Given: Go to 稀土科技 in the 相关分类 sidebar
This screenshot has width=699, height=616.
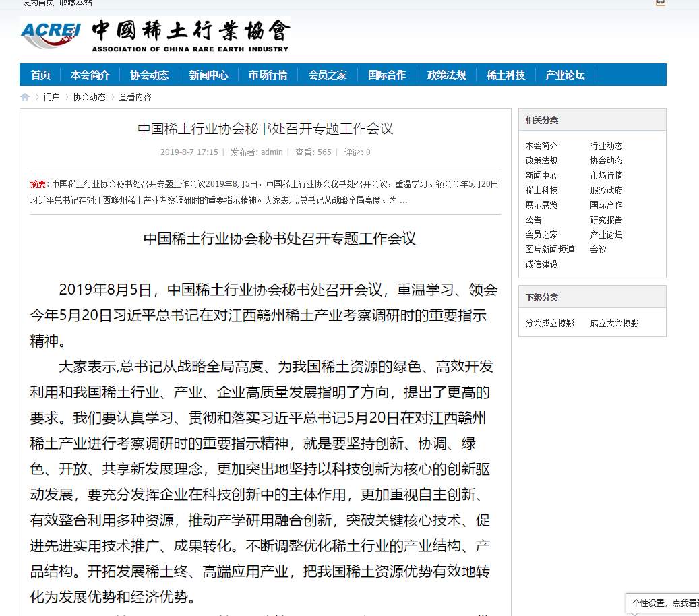Looking at the screenshot, I should point(542,190).
